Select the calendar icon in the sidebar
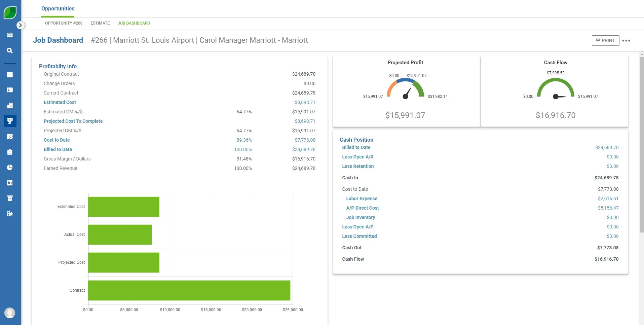The width and height of the screenshot is (644, 325). tap(10, 74)
